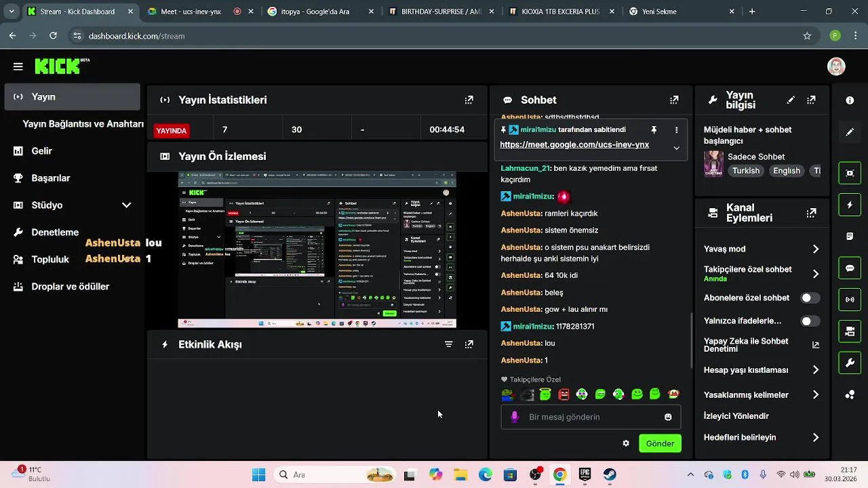Click the three-dots cluster icon at the rail bottom
This screenshot has height=488, width=868.
click(x=850, y=395)
